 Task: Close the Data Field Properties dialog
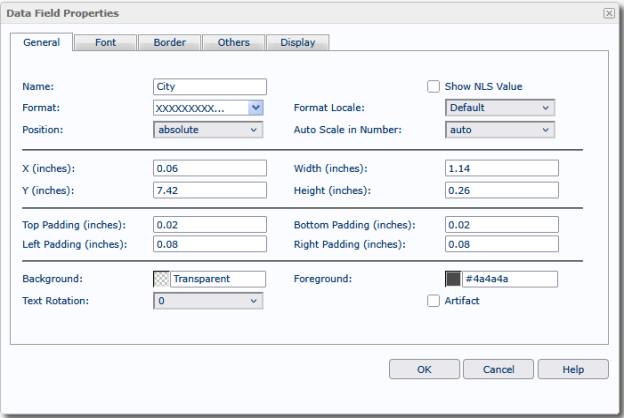(x=609, y=13)
